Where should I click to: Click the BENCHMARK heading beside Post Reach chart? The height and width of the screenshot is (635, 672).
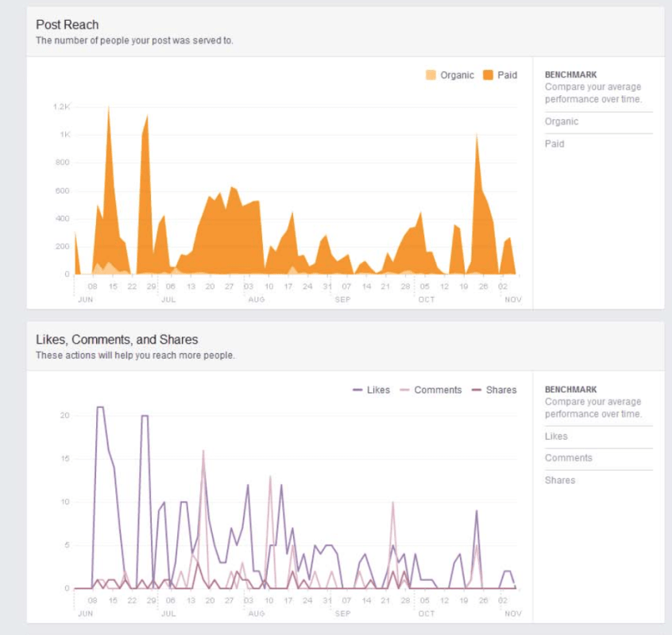pyautogui.click(x=570, y=75)
